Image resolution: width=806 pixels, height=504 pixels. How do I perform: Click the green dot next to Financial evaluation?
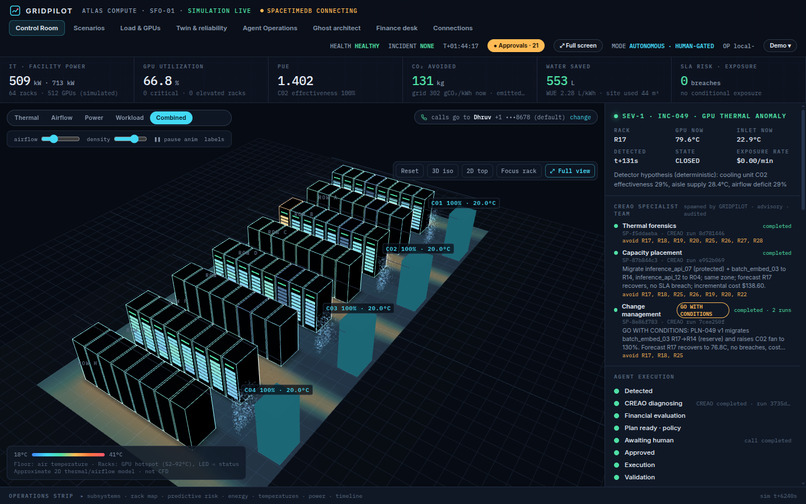pyautogui.click(x=616, y=416)
